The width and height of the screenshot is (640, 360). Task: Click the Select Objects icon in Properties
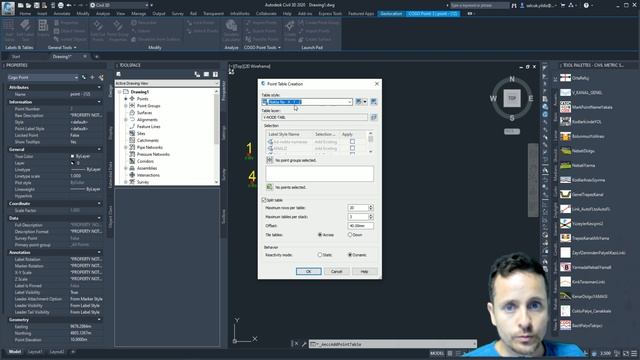[92, 77]
